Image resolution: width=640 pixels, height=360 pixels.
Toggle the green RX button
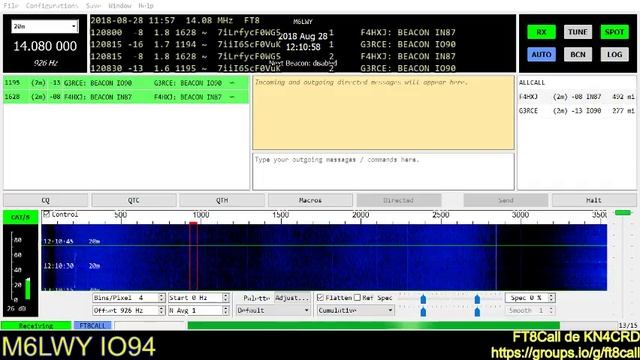point(541,32)
